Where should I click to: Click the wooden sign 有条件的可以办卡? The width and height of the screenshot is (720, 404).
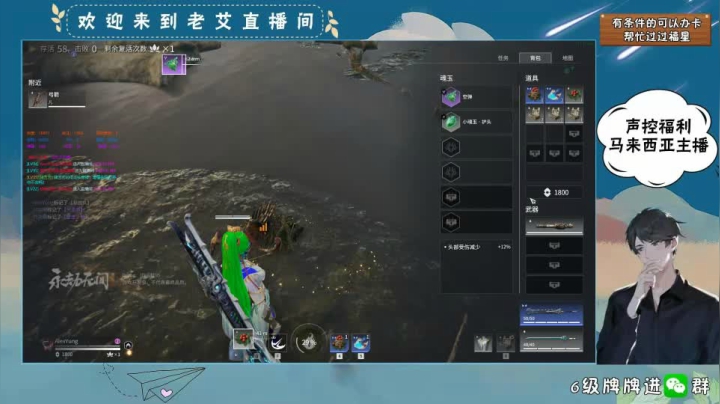point(656,30)
